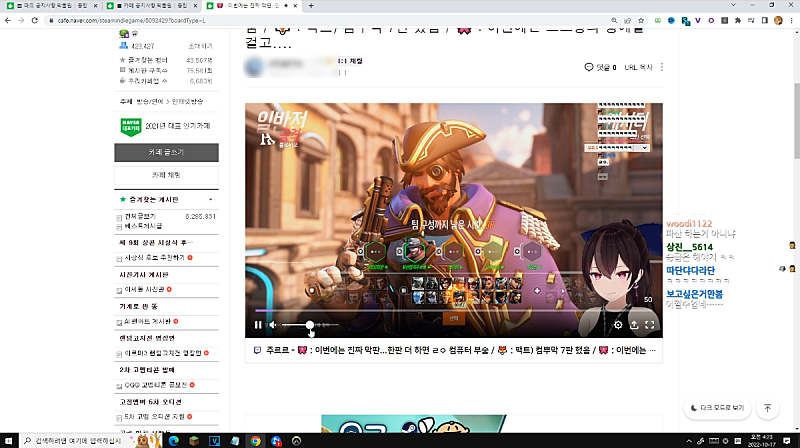Open the 전체글보기 board link
Viewport: 800px width, 448px height.
pos(140,215)
